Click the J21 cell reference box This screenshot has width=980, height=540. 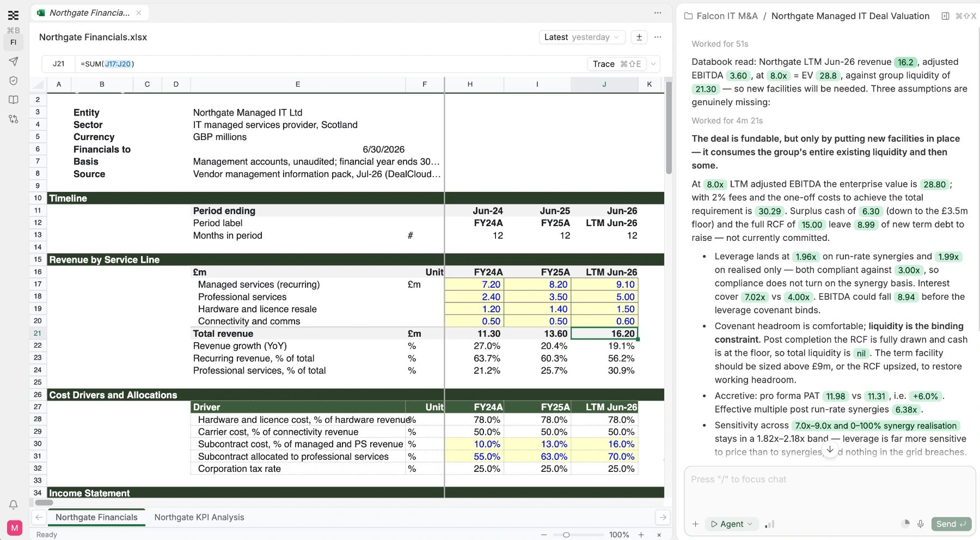tap(58, 64)
